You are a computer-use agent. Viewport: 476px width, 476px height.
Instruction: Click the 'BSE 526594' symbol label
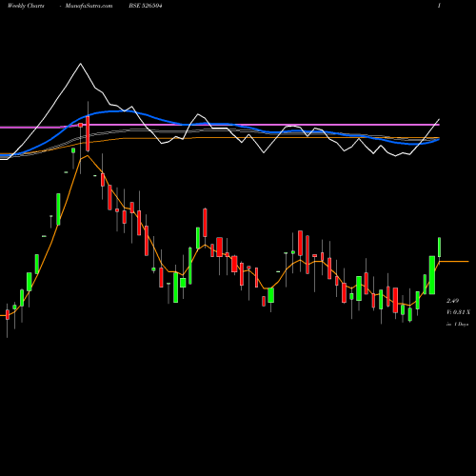click(x=146, y=6)
